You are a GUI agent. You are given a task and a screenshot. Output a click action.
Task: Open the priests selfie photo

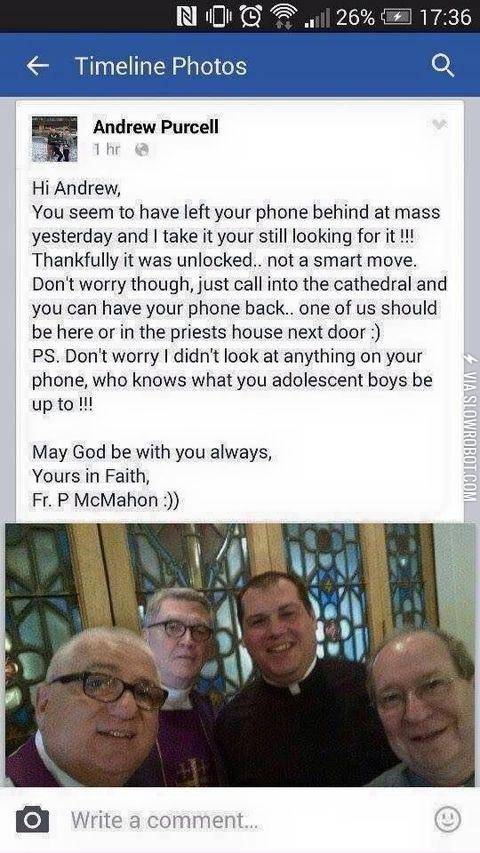240,654
